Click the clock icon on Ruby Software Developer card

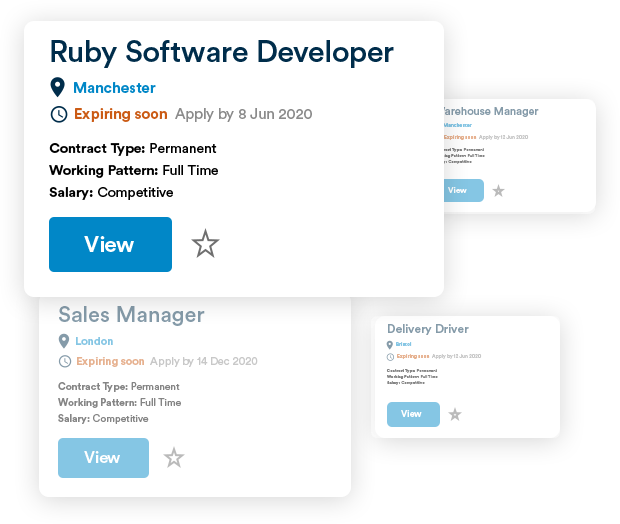59,114
